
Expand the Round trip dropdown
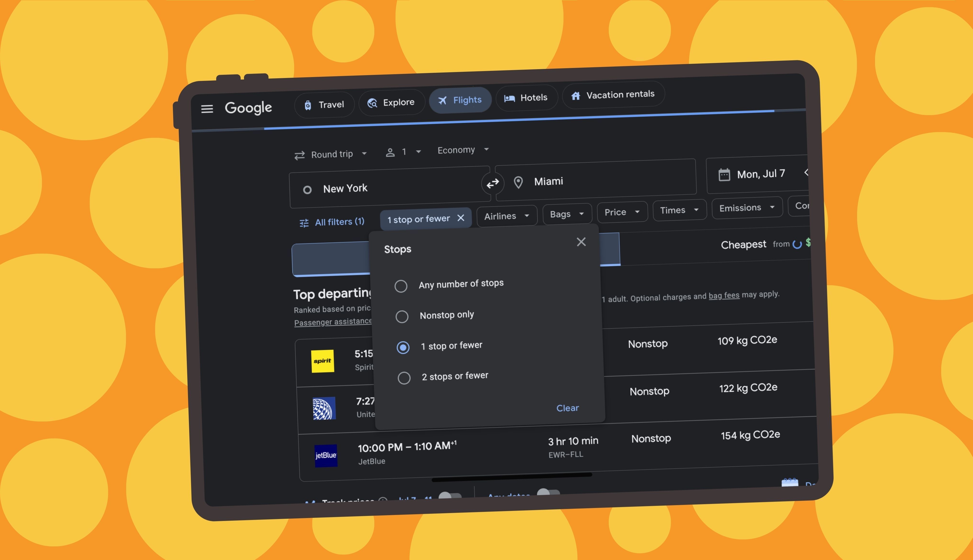tap(331, 154)
